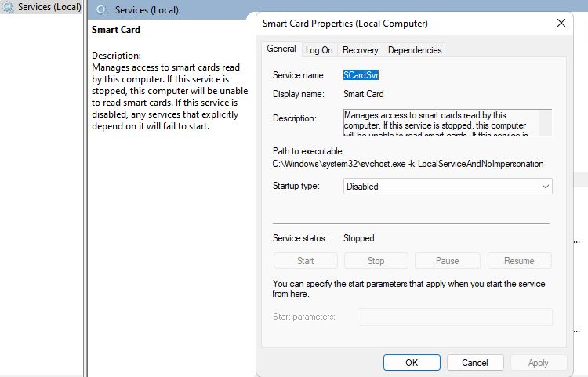
Task: Switch to the General tab
Action: pyautogui.click(x=281, y=49)
